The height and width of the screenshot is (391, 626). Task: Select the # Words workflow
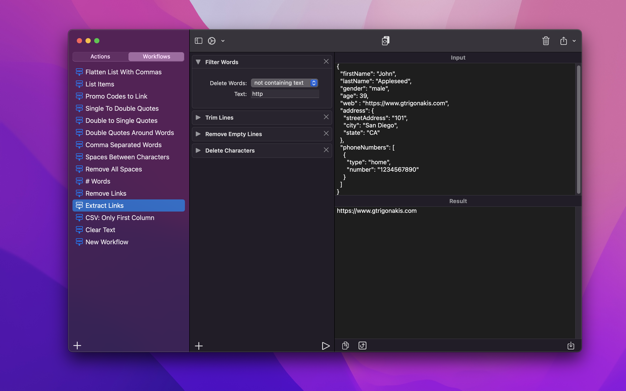coord(129,181)
